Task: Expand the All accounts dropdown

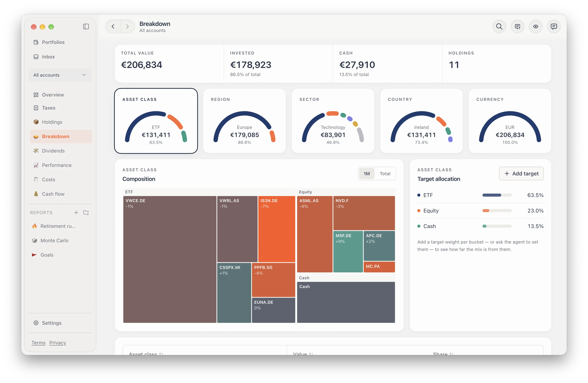Action: [x=60, y=75]
